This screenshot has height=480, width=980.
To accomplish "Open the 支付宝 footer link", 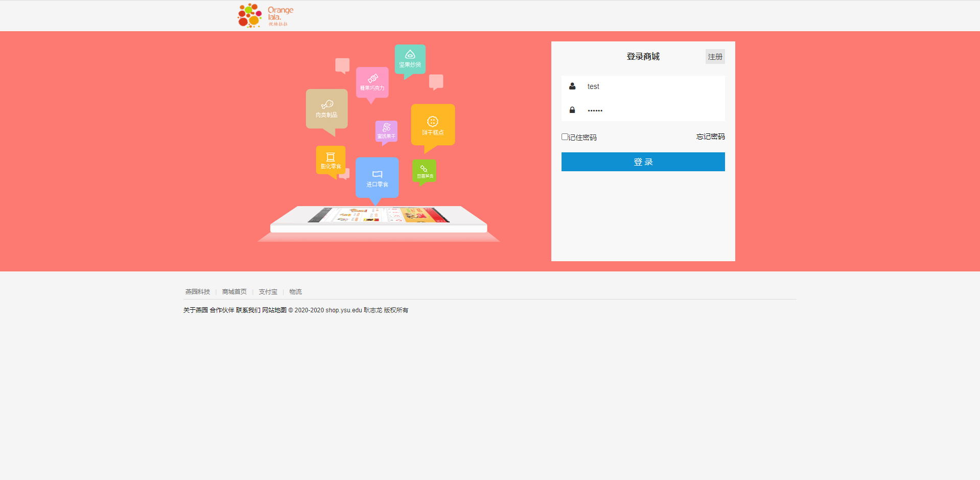I will click(x=268, y=292).
